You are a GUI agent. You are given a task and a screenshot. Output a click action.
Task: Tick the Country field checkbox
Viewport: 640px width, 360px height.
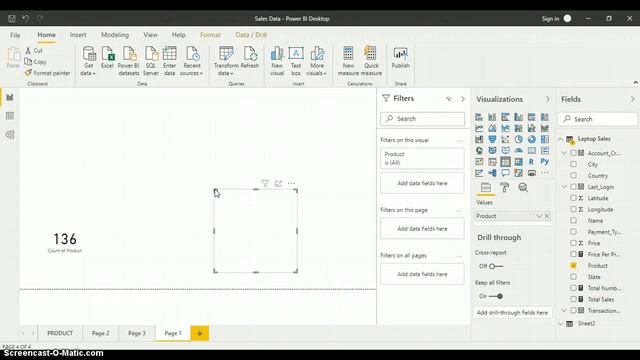pos(573,176)
